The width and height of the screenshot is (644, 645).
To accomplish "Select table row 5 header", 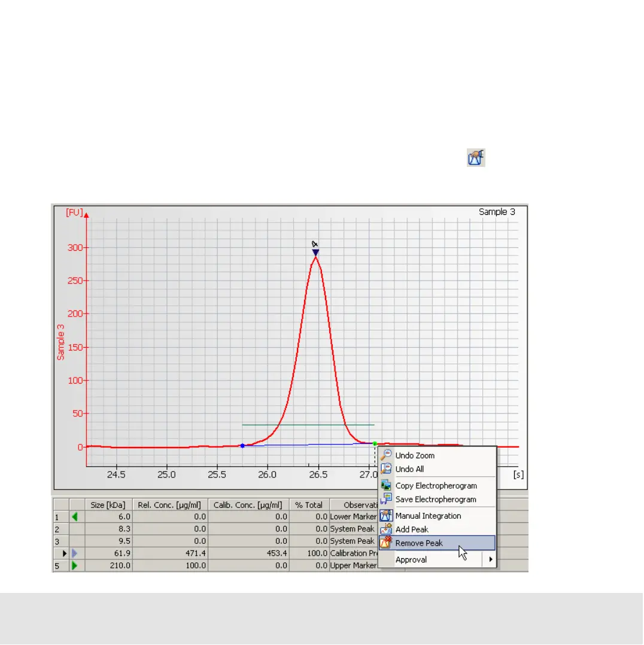I will pyautogui.click(x=61, y=565).
